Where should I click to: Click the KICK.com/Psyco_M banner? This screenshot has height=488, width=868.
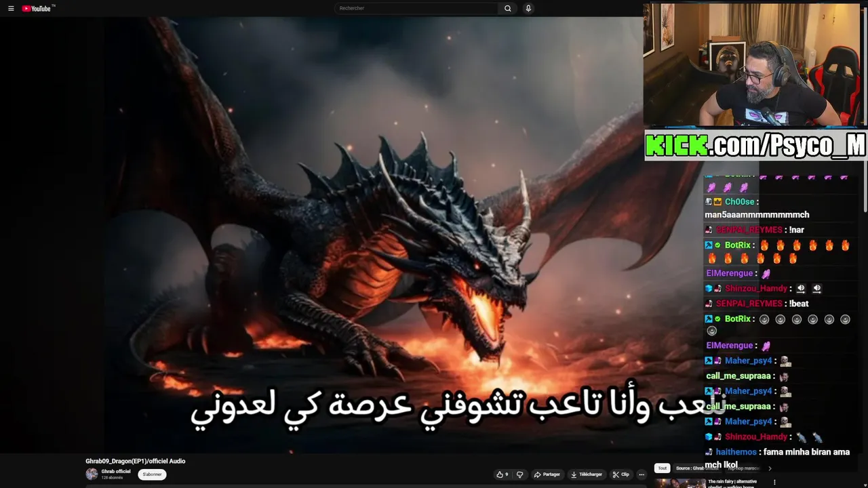[x=755, y=144]
